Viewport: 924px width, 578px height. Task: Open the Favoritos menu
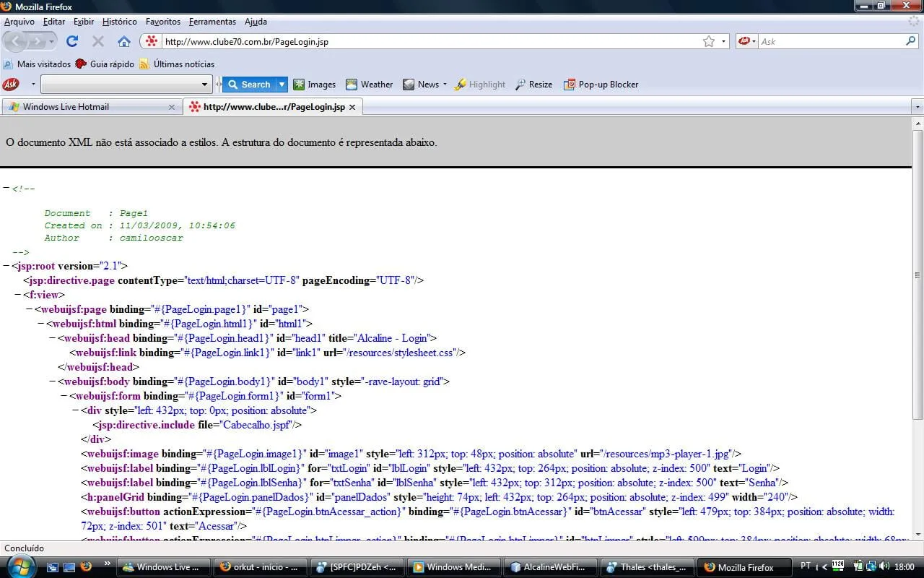click(x=163, y=22)
